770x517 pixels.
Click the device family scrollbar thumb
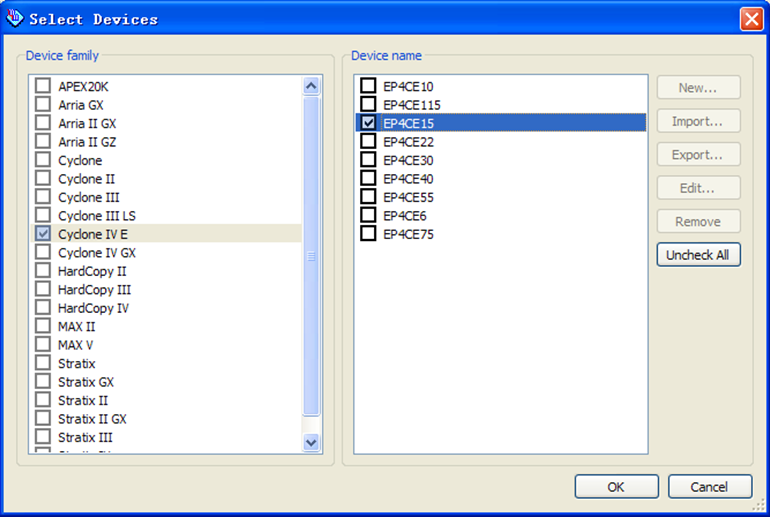311,256
